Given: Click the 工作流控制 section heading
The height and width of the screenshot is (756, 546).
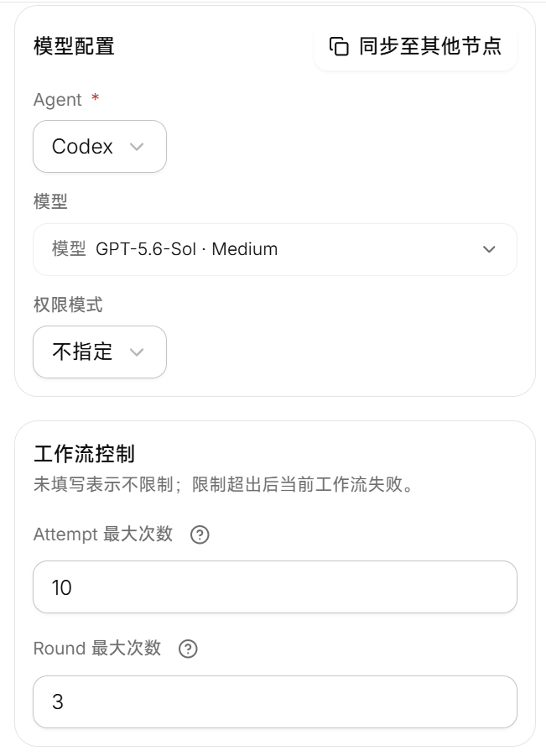Looking at the screenshot, I should pos(84,454).
